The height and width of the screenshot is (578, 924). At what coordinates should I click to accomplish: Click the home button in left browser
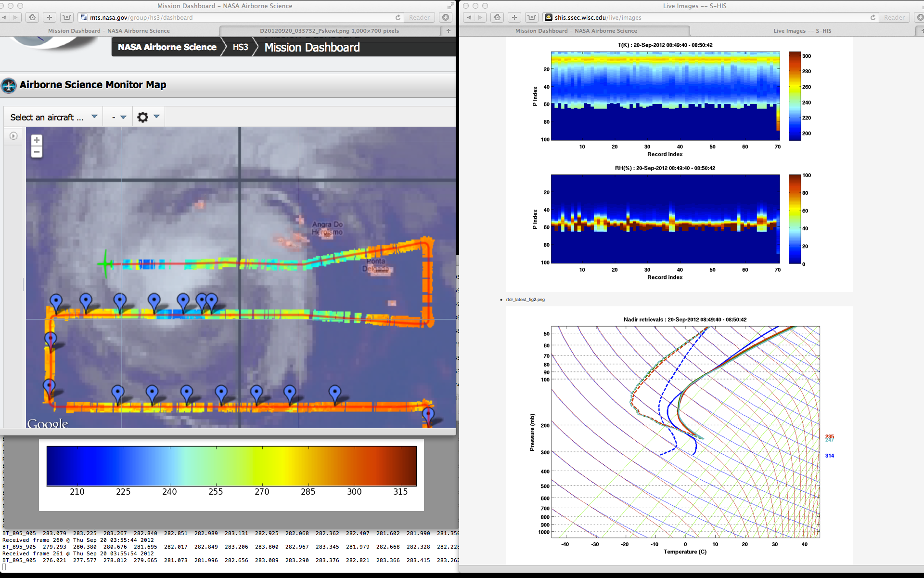32,17
